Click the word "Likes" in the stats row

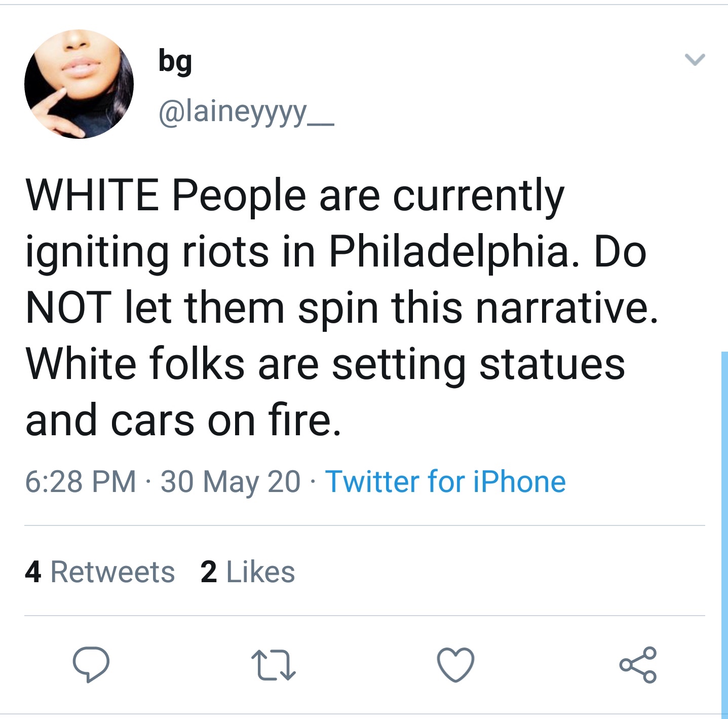[260, 572]
